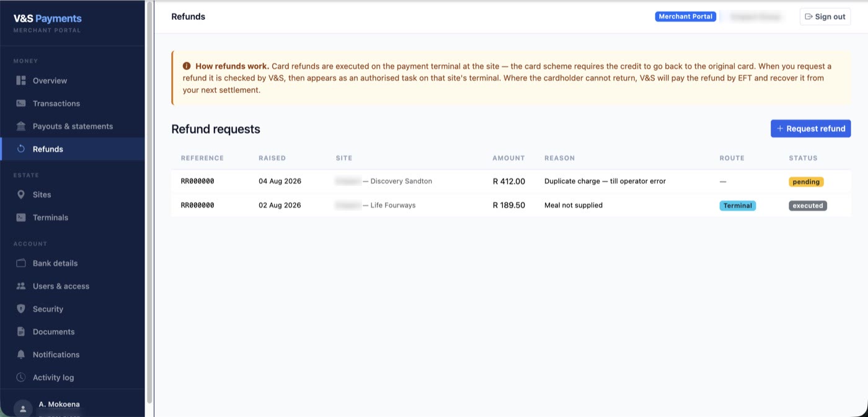Click the Sites location pin icon
868x417 pixels.
click(x=21, y=195)
